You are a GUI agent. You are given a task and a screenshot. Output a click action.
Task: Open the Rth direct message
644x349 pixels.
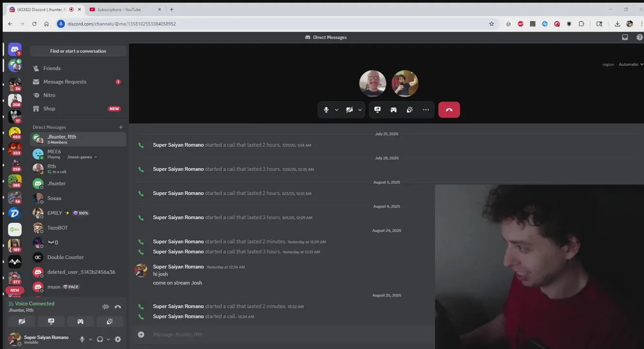click(x=78, y=169)
